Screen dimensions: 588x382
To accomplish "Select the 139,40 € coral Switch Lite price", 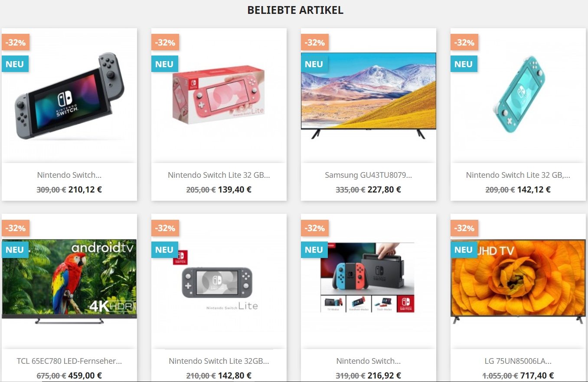I will [235, 189].
